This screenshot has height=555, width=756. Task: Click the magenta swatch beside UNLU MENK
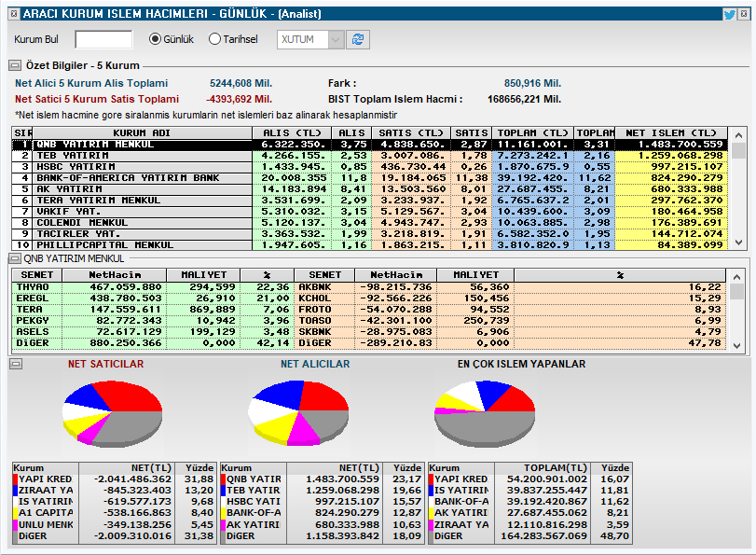coord(16,524)
